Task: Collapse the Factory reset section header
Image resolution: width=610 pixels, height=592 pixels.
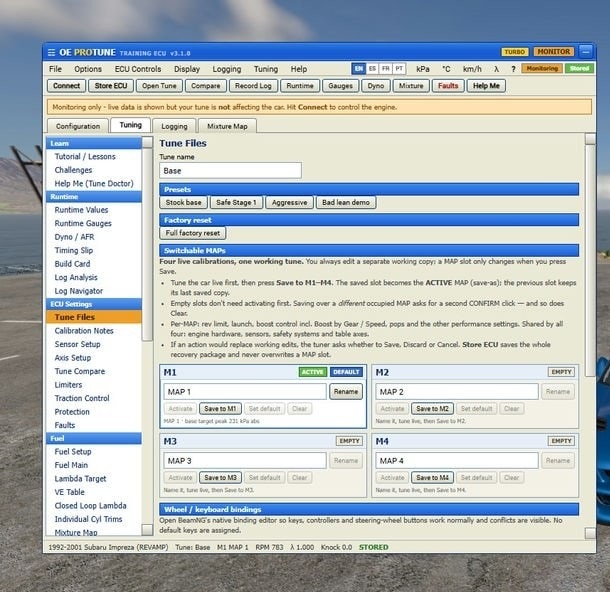Action: coord(369,220)
